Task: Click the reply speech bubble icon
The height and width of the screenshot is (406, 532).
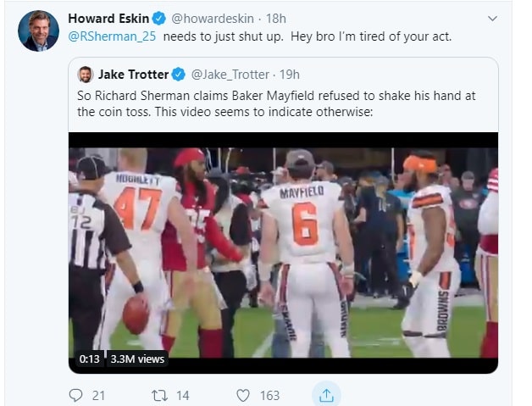Action: coord(76,394)
